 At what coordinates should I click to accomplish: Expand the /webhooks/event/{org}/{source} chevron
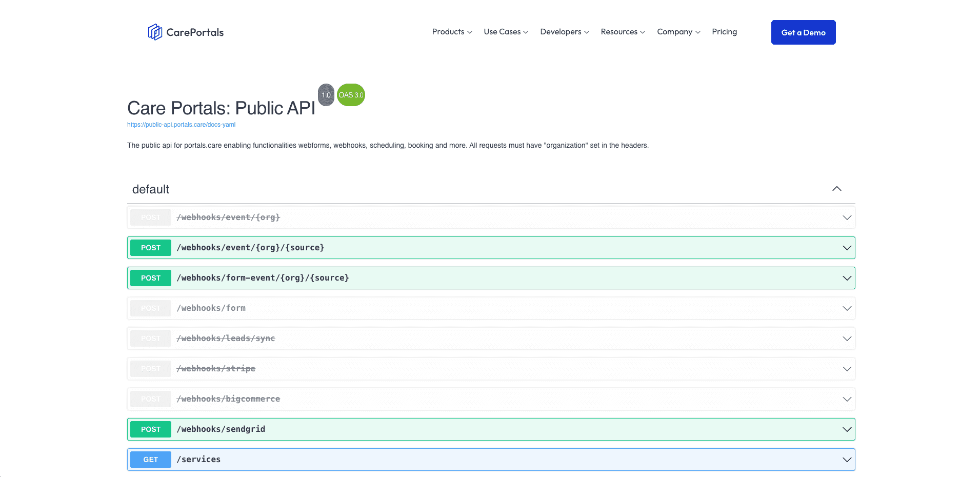[847, 248]
